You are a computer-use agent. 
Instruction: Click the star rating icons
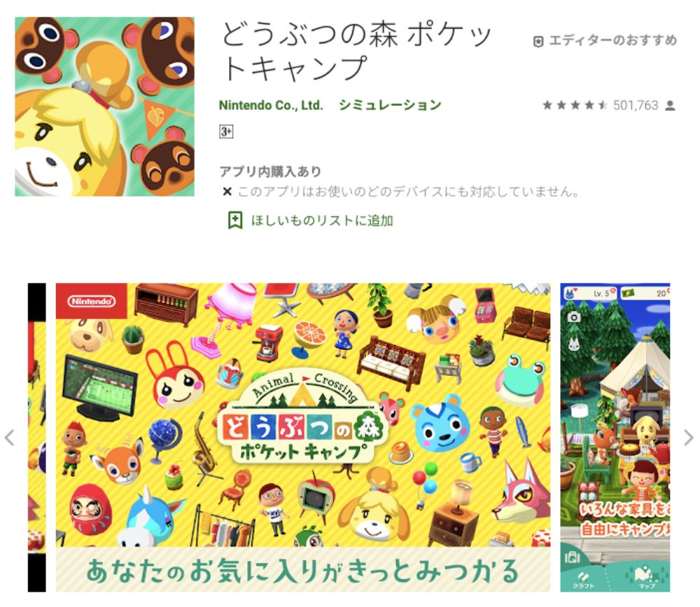coord(575,106)
